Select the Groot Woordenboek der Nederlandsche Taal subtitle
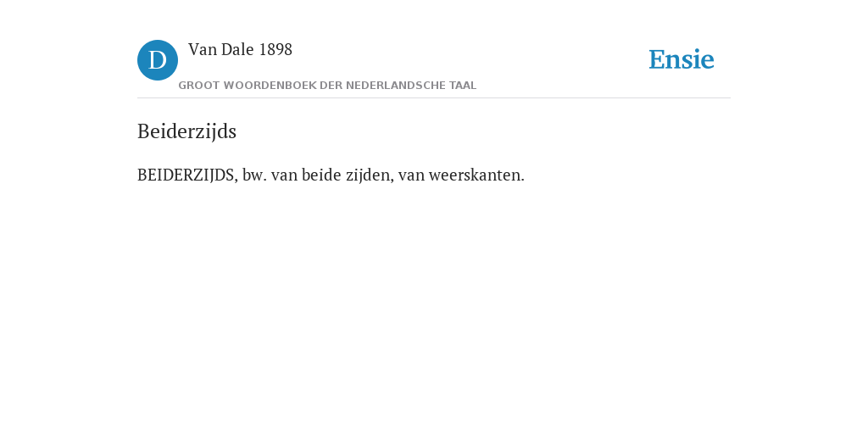The image size is (868, 434). pos(327,86)
